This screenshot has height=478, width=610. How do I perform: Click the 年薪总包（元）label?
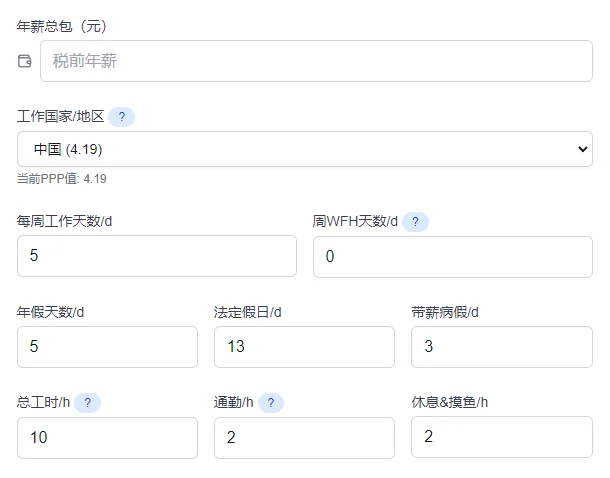click(x=62, y=26)
